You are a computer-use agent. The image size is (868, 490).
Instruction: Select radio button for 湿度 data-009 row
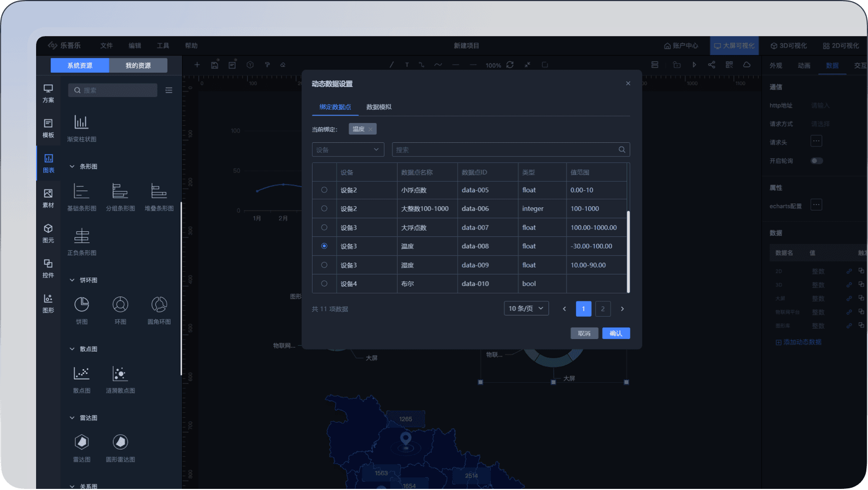(x=324, y=265)
